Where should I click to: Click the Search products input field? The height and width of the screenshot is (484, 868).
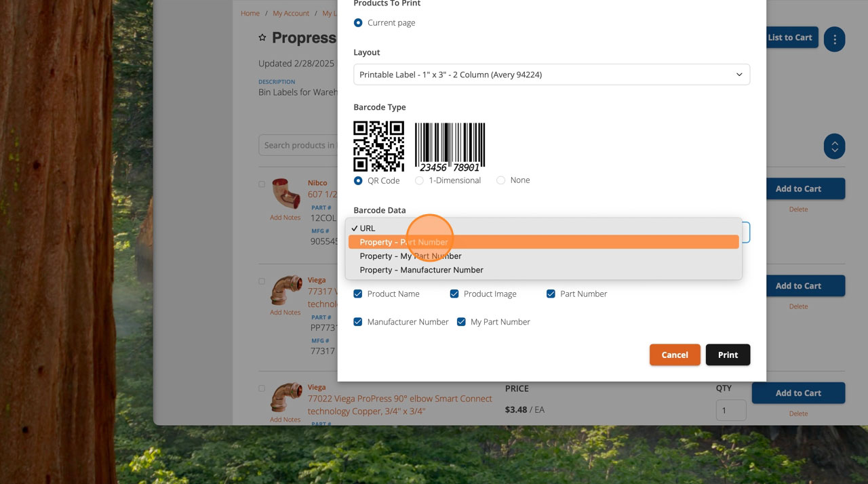[298, 145]
